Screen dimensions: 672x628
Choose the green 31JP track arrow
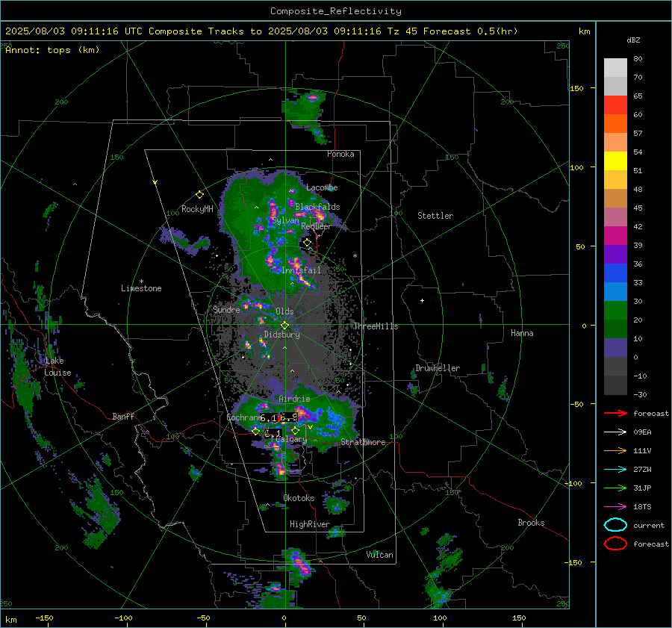[615, 488]
